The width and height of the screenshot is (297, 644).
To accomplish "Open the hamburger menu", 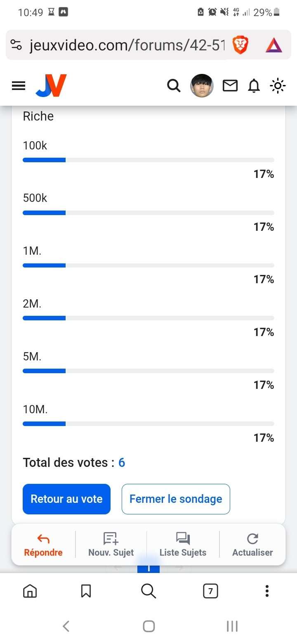I will tap(19, 86).
